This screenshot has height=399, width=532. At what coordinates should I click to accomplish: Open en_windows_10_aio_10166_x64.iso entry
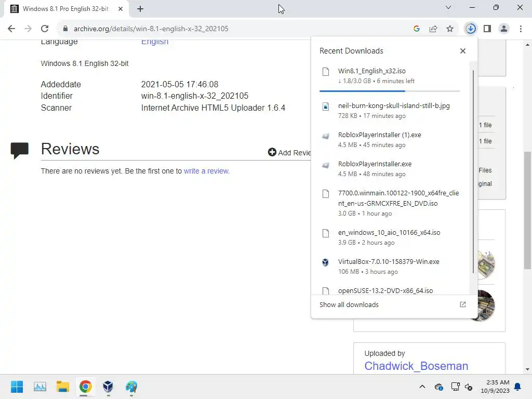[390, 237]
